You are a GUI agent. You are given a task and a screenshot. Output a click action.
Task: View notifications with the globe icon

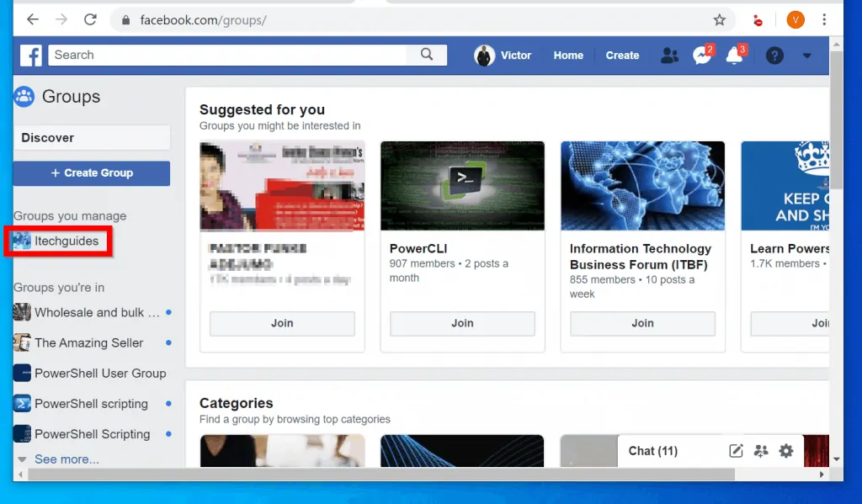[734, 55]
